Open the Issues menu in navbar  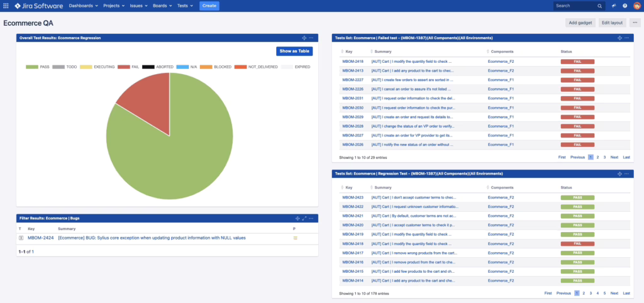click(139, 6)
